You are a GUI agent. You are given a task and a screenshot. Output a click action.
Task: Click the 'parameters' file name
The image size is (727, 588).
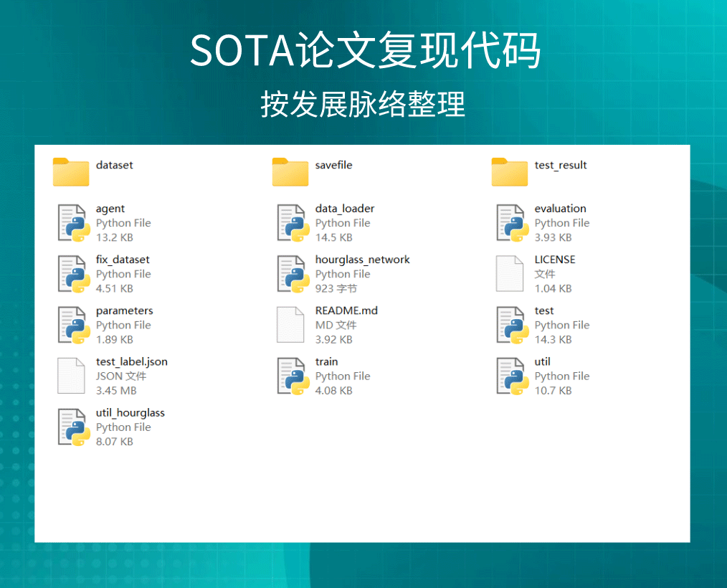(124, 310)
